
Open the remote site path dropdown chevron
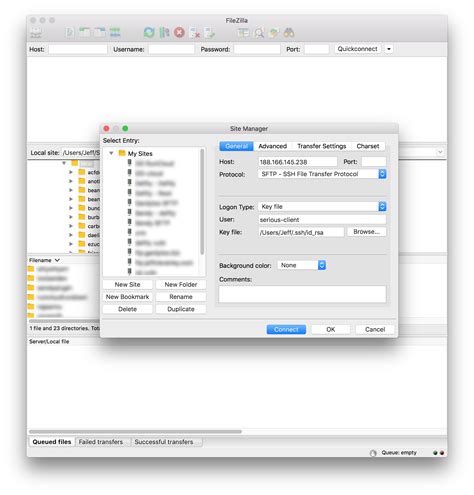tap(440, 152)
